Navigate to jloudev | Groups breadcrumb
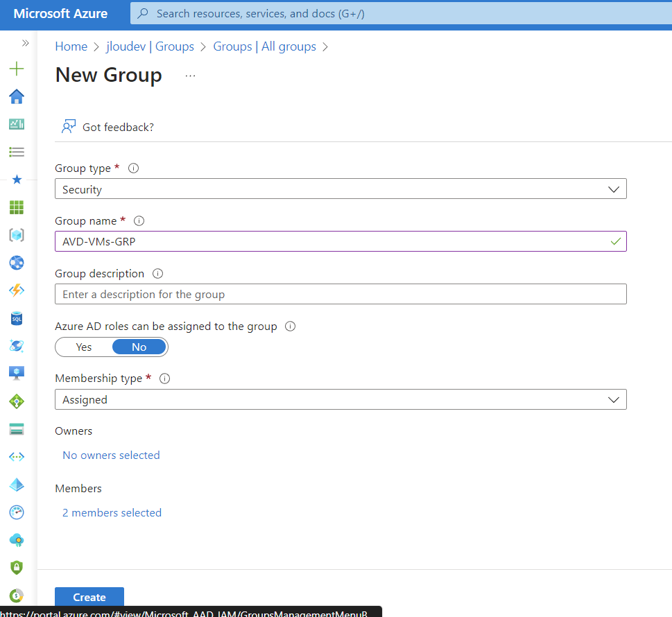672x617 pixels. [150, 46]
